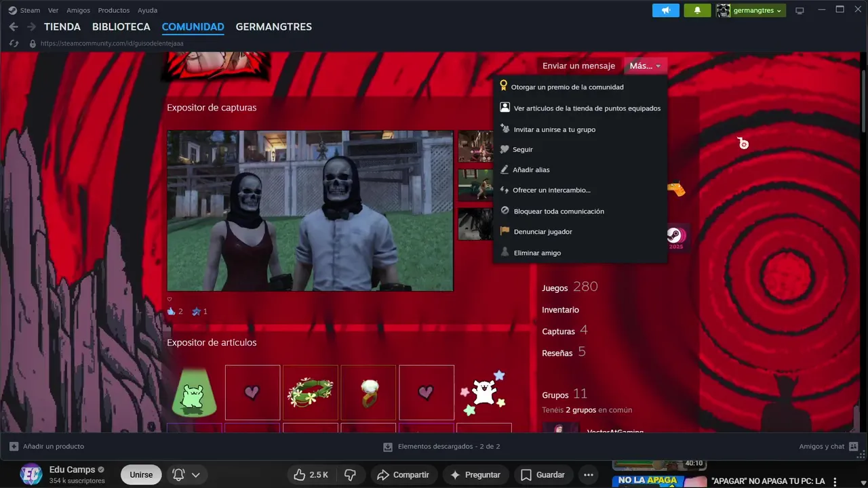Open the Amigos menu

(78, 10)
